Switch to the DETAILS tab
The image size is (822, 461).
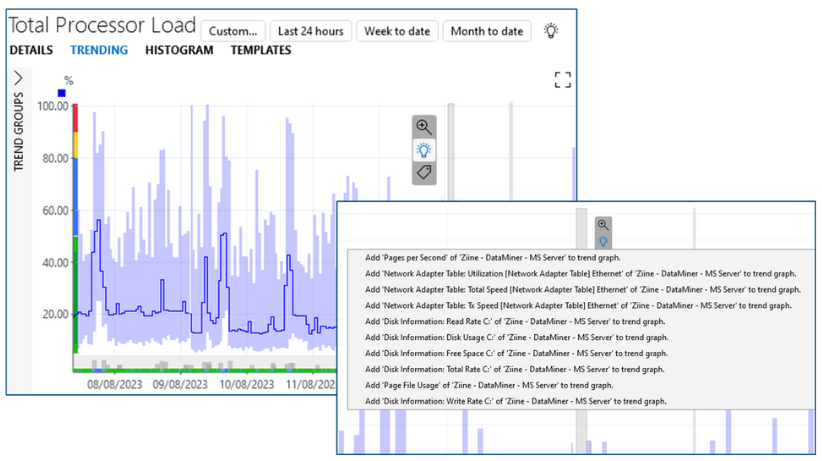[x=31, y=50]
